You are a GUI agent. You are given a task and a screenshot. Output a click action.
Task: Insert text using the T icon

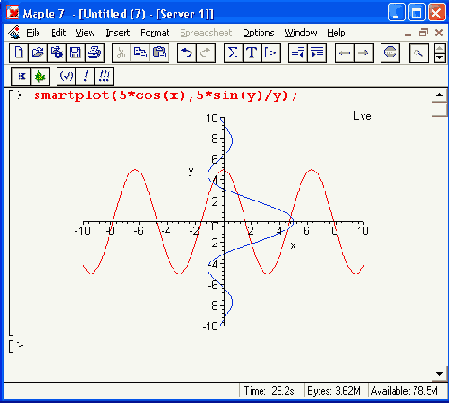coord(252,53)
